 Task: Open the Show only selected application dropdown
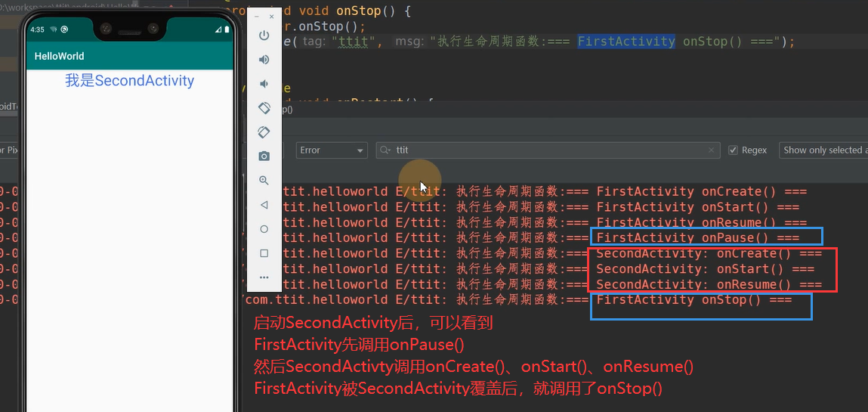[823, 150]
